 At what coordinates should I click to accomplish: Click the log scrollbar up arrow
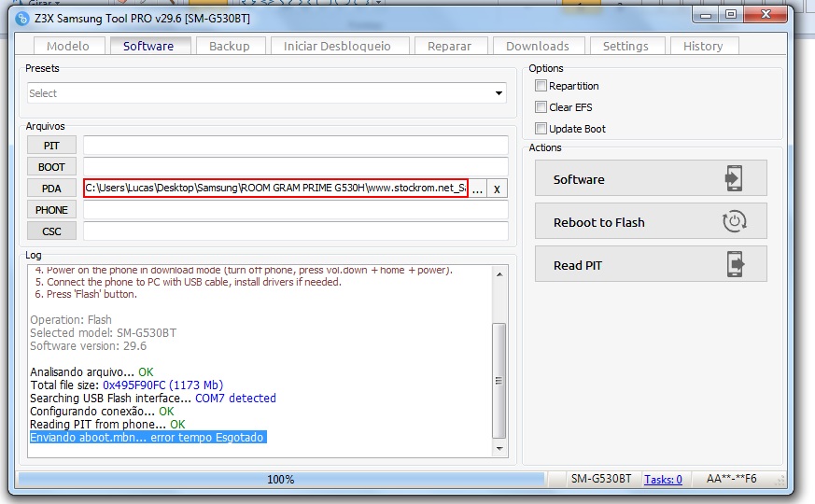pyautogui.click(x=499, y=273)
